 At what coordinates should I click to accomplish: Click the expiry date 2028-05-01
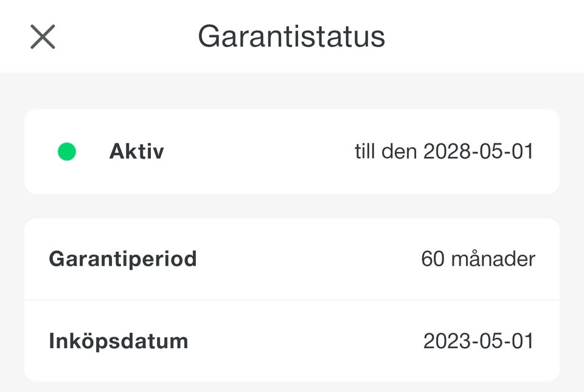point(479,151)
